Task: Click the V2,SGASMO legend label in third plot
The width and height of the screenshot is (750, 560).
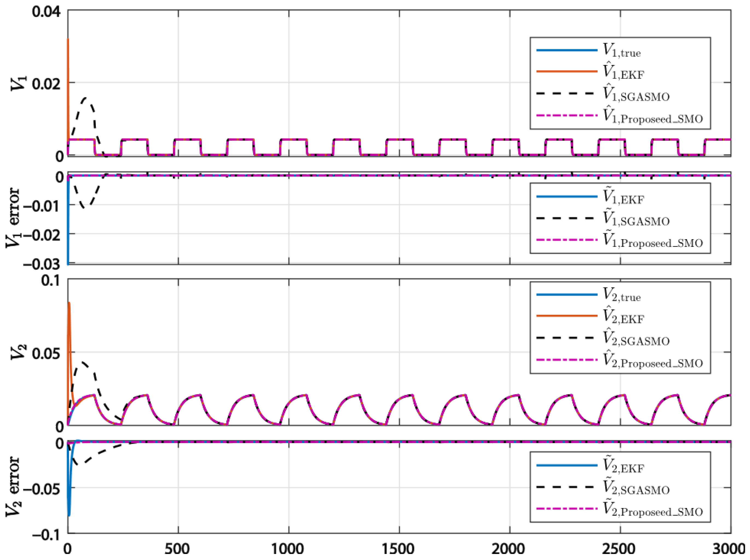Action: point(636,339)
